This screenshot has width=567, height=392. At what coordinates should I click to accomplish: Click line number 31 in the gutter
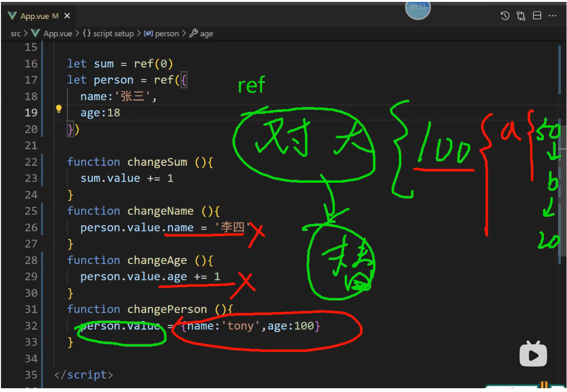pos(31,309)
